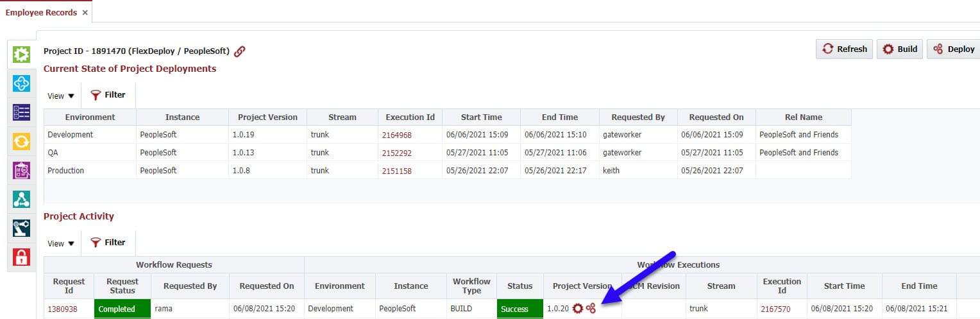Select the QA row in deployments table
Screen dimensions: 980x319
[448, 153]
